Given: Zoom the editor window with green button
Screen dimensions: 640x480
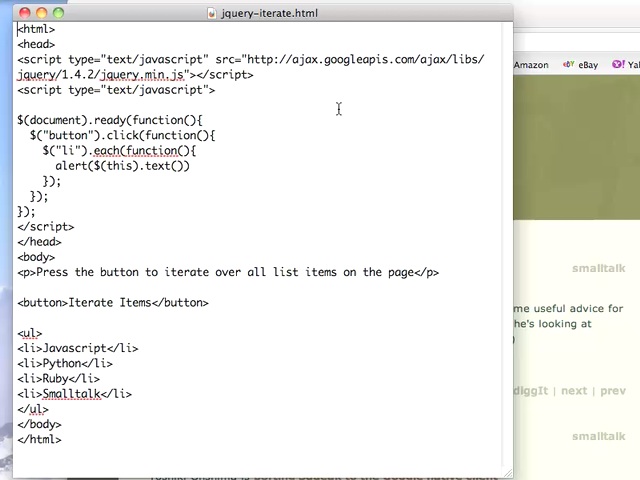Looking at the screenshot, I should [58, 13].
